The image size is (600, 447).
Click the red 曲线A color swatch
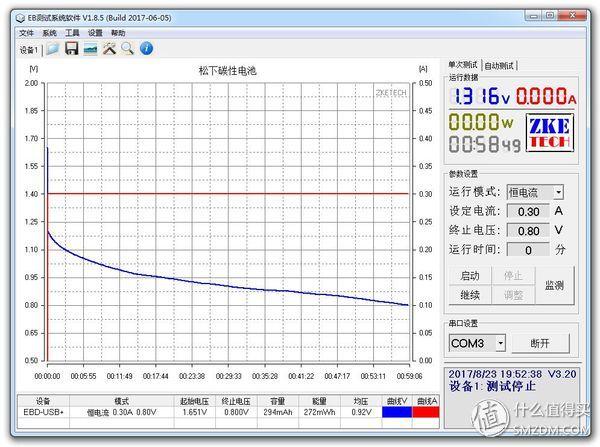[x=427, y=411]
